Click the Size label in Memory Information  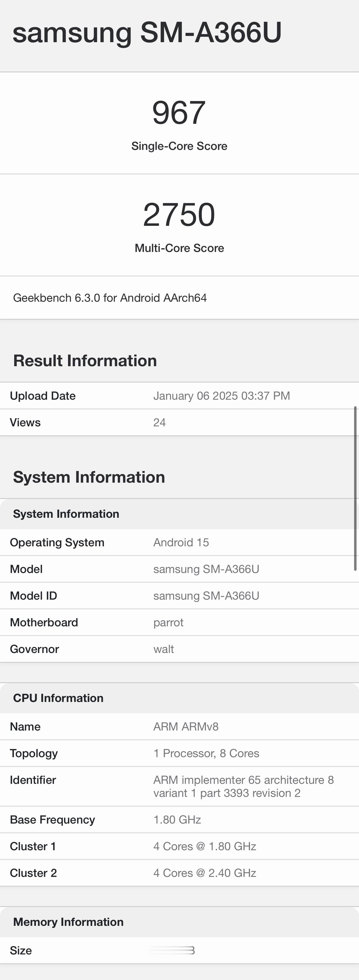(21, 950)
